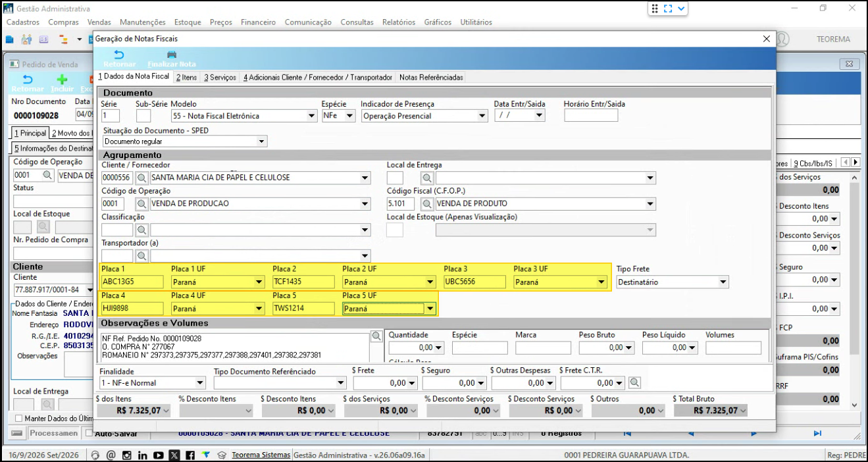Open the Finalidade dropdown
The image size is (868, 462).
(x=201, y=382)
